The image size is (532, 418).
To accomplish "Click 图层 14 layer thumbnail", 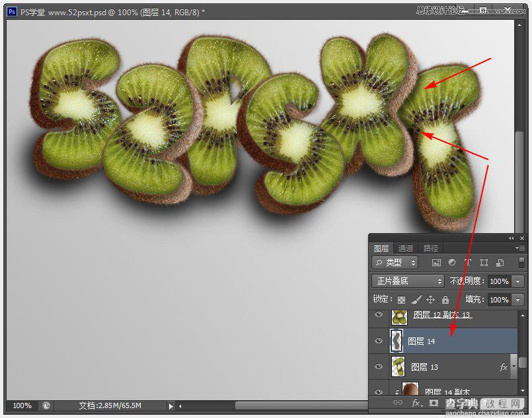I will [x=397, y=341].
